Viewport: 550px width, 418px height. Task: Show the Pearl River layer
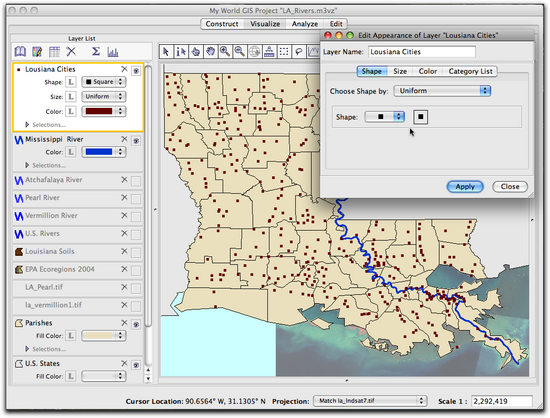click(136, 199)
